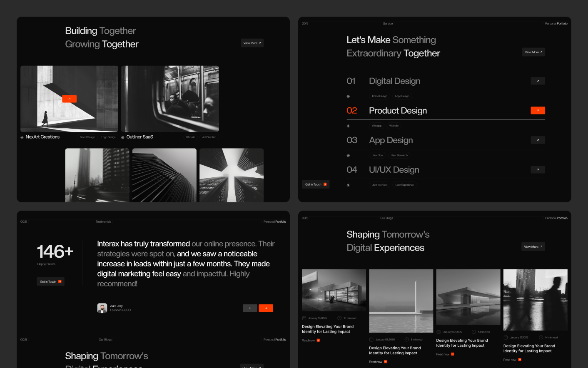This screenshot has width=588, height=368.
Task: Click View More in Shaping Tomorrow's blog section
Action: 533,247
